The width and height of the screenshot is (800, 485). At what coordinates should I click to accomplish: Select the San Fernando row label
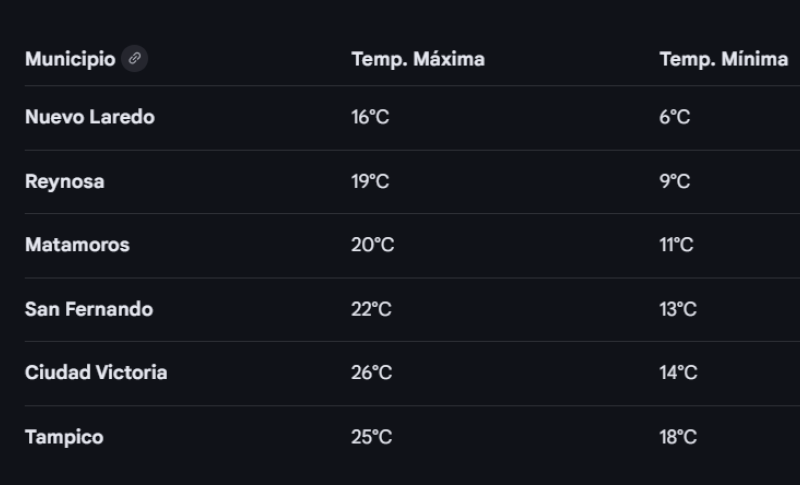[89, 309]
